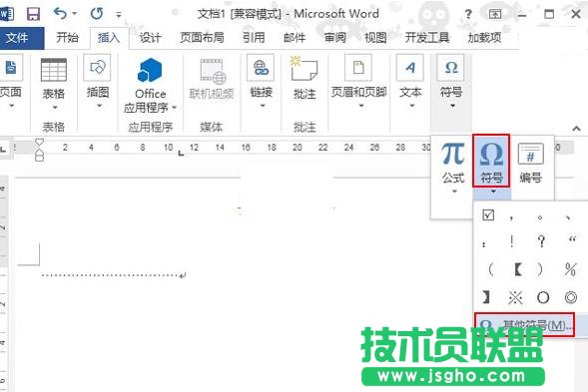Click the Office 应用程序 icon
This screenshot has height=392, width=588.
[150, 71]
